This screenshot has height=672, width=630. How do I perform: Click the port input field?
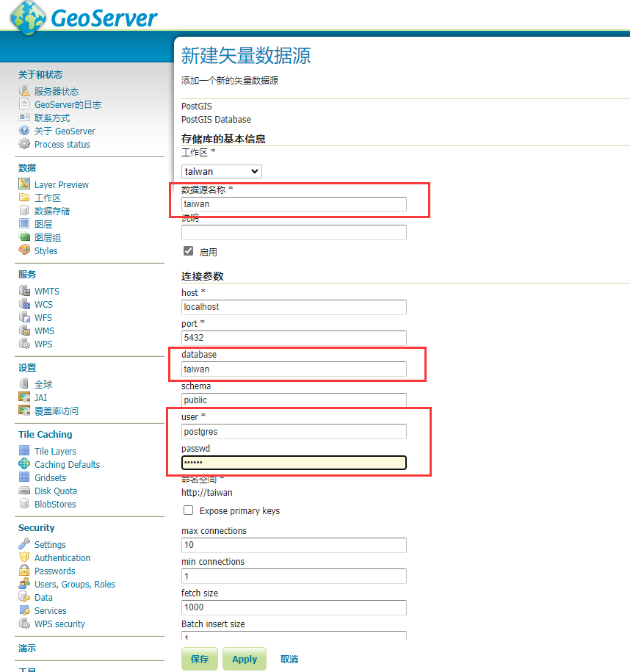point(294,338)
